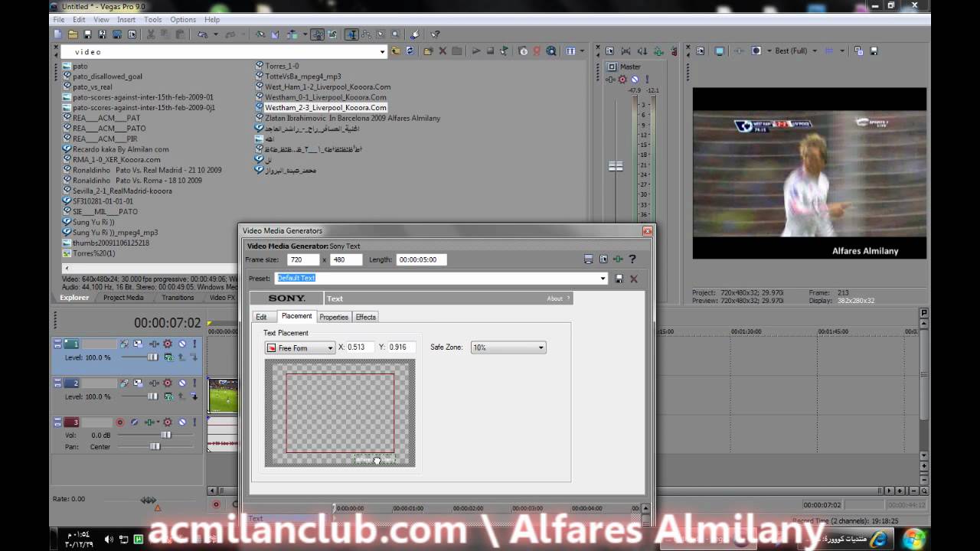Image resolution: width=980 pixels, height=551 pixels.
Task: Mute video track 2
Action: (181, 383)
